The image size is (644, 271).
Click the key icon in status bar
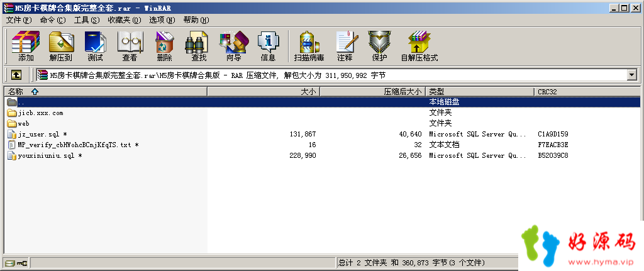[22, 262]
